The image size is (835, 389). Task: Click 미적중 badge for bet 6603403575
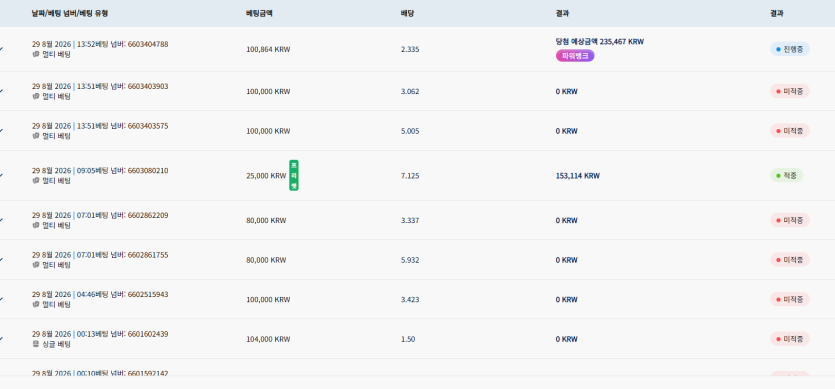(790, 131)
